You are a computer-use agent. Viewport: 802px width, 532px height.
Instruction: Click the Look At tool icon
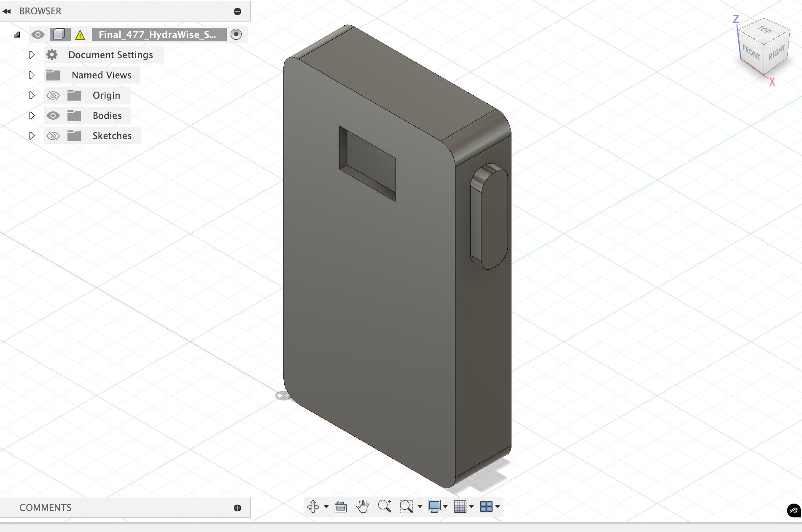click(341, 507)
